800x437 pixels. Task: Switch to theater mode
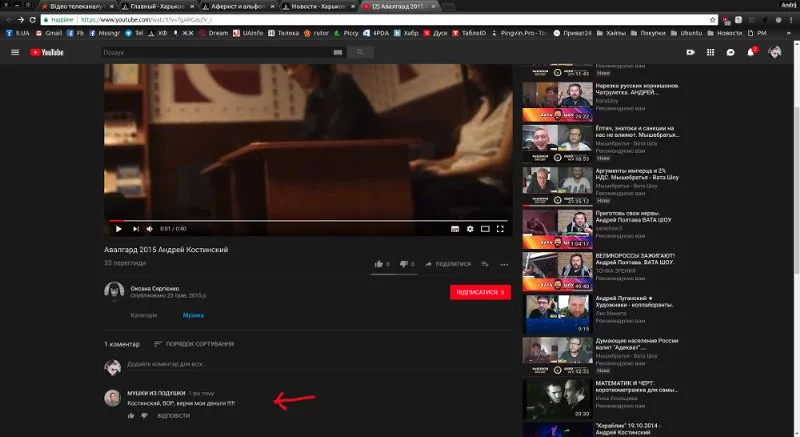click(x=485, y=229)
